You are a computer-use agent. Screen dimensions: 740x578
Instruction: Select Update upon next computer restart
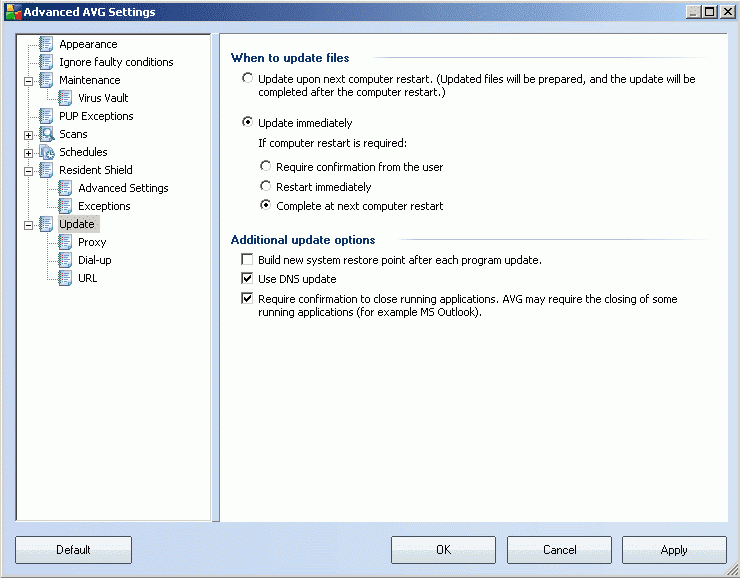pos(247,78)
